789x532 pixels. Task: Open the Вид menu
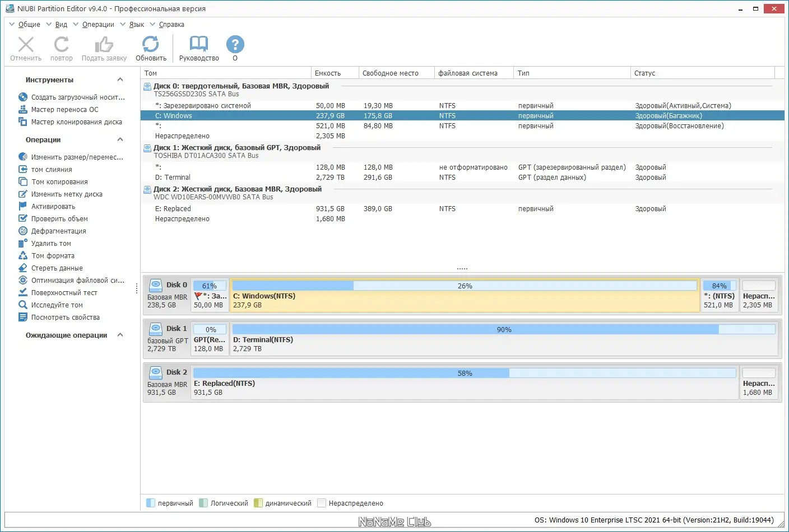point(61,24)
